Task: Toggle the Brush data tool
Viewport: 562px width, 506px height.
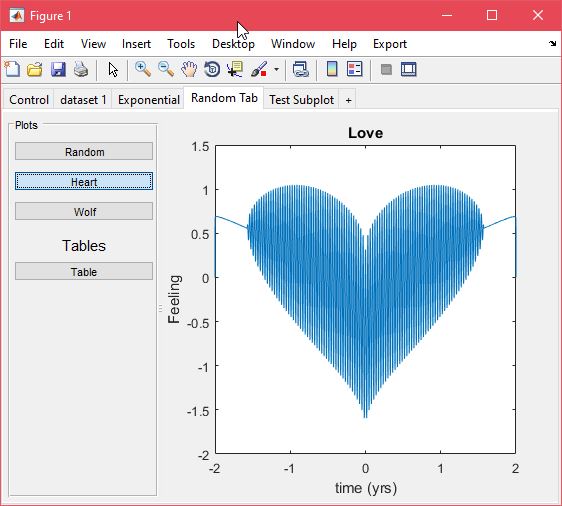Action: 259,69
